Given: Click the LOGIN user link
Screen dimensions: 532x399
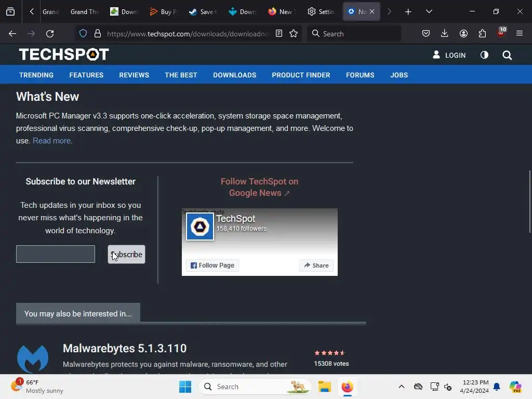Looking at the screenshot, I should tap(449, 55).
